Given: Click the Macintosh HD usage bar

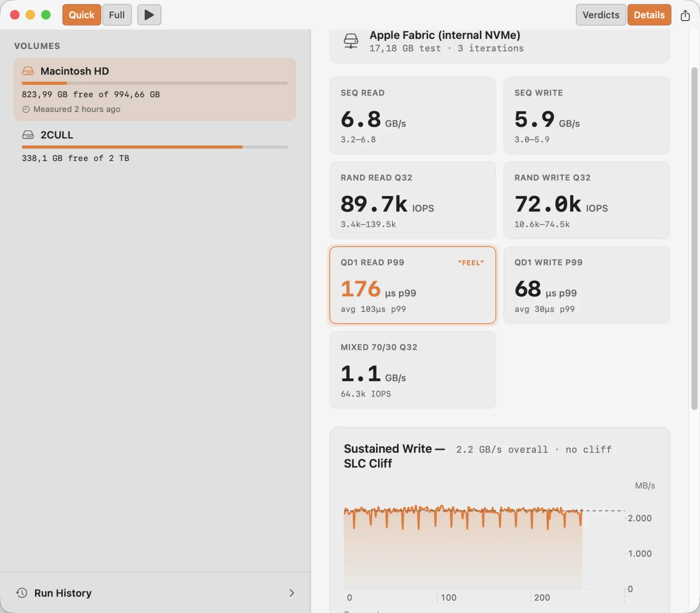Looking at the screenshot, I should point(155,83).
